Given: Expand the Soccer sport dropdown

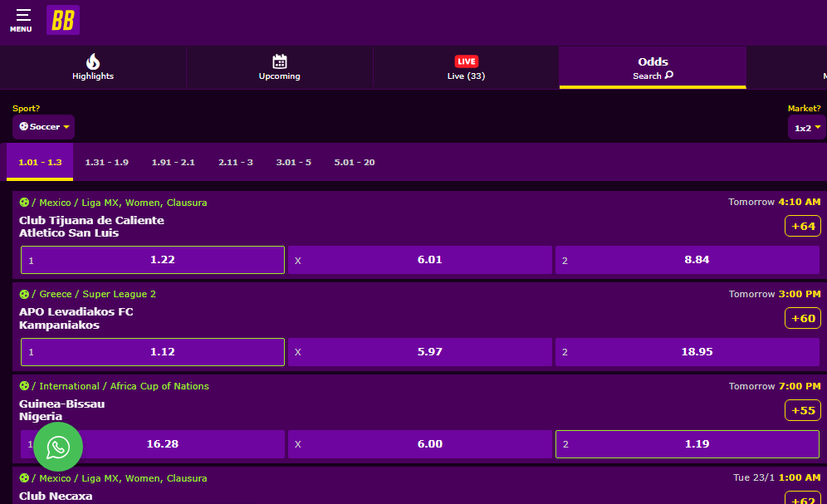Looking at the screenshot, I should pos(44,126).
